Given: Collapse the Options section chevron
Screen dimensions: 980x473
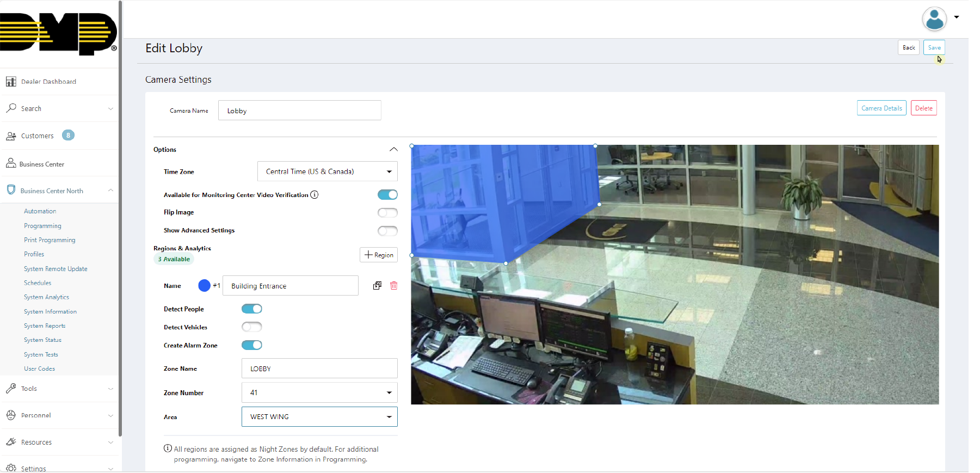Looking at the screenshot, I should [393, 150].
